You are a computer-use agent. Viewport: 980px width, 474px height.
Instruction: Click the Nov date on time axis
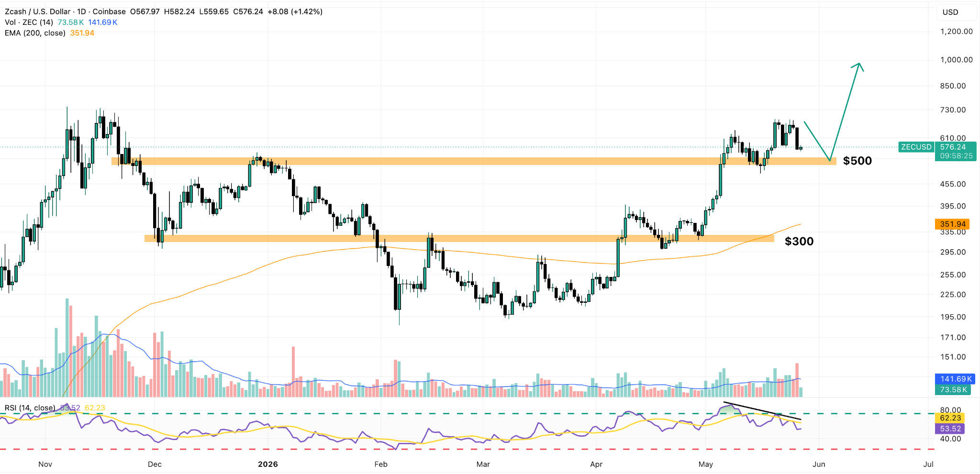45,464
